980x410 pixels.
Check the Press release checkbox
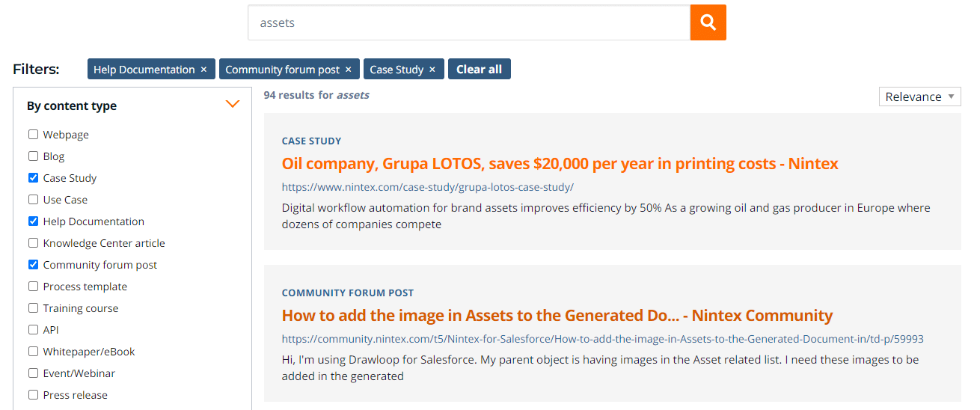click(x=33, y=395)
